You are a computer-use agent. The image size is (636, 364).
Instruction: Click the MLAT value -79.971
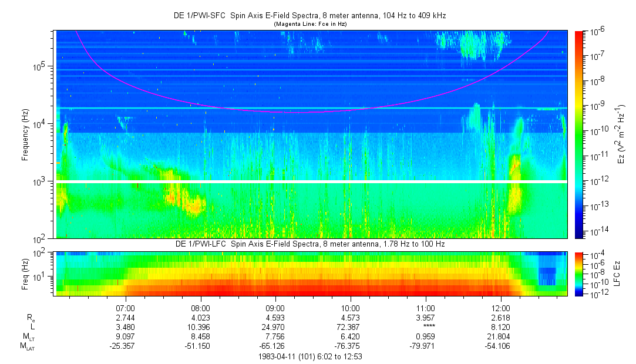[422, 346]
